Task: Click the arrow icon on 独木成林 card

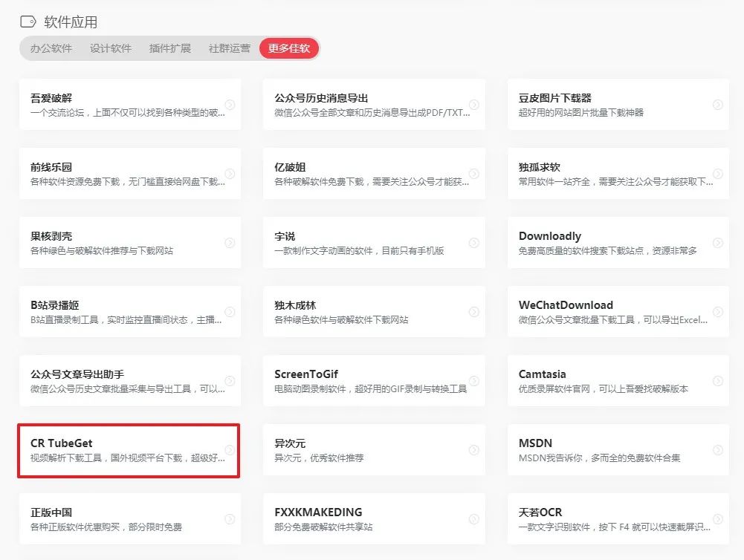Action: coord(474,311)
